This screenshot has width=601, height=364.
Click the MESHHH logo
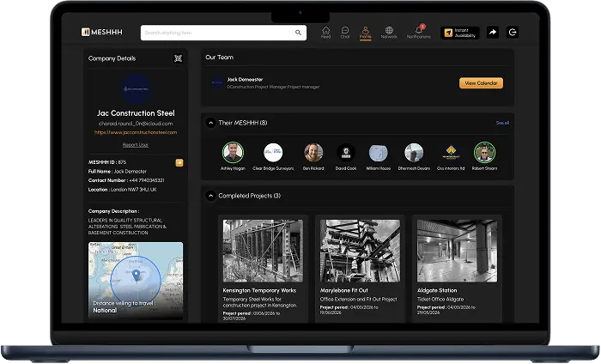coord(102,32)
